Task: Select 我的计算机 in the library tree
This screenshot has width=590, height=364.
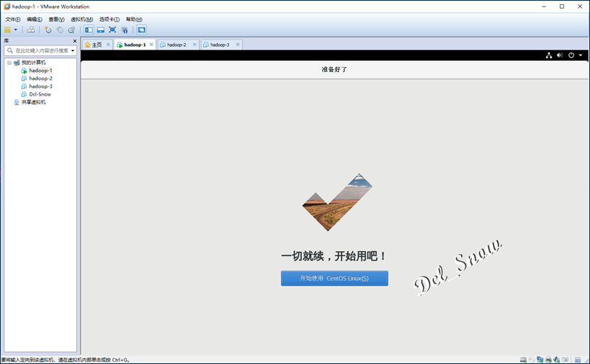Action: [x=34, y=63]
